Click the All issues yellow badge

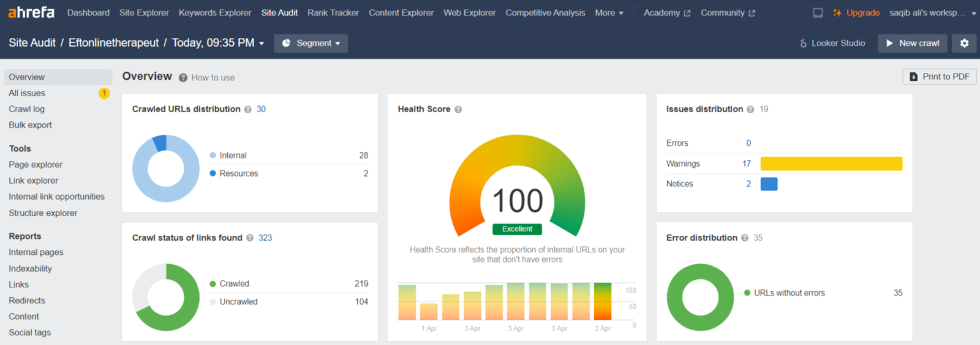coord(104,93)
